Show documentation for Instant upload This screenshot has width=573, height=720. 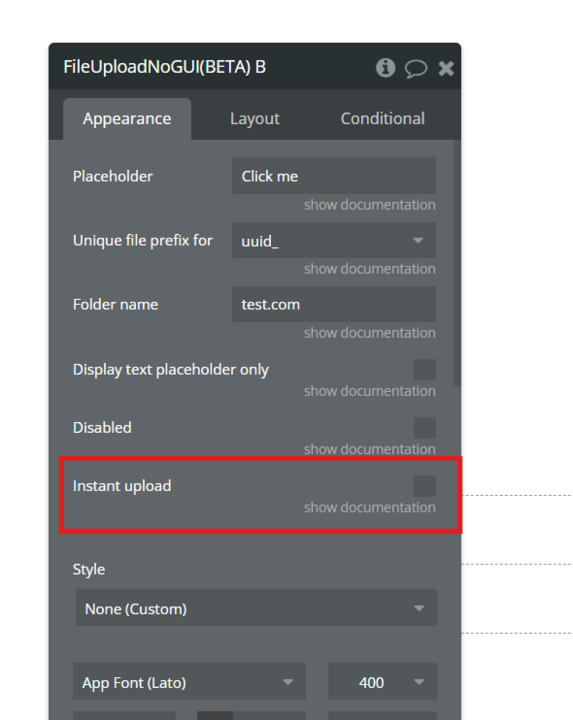(370, 507)
